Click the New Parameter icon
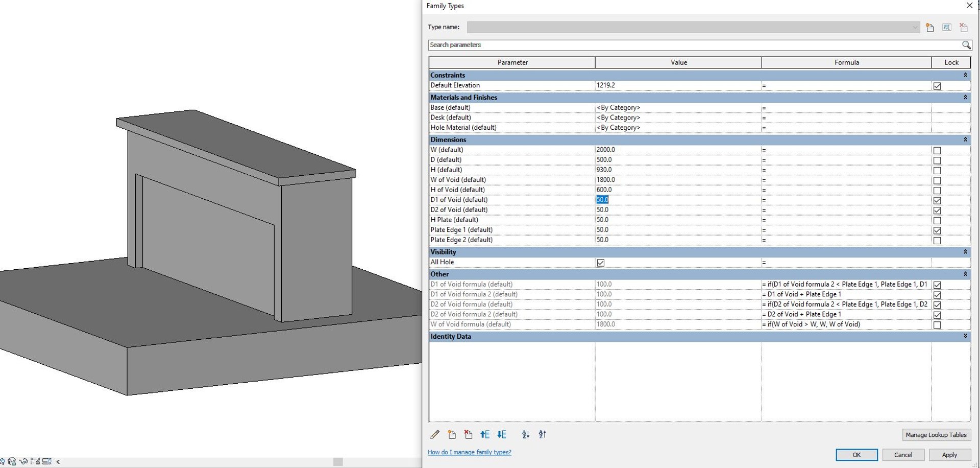 452,434
